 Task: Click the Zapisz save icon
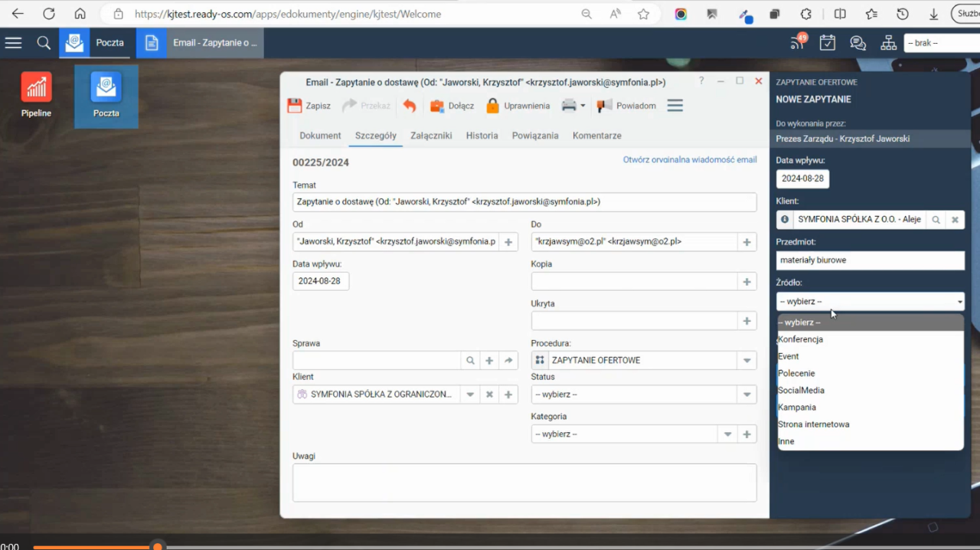(295, 106)
